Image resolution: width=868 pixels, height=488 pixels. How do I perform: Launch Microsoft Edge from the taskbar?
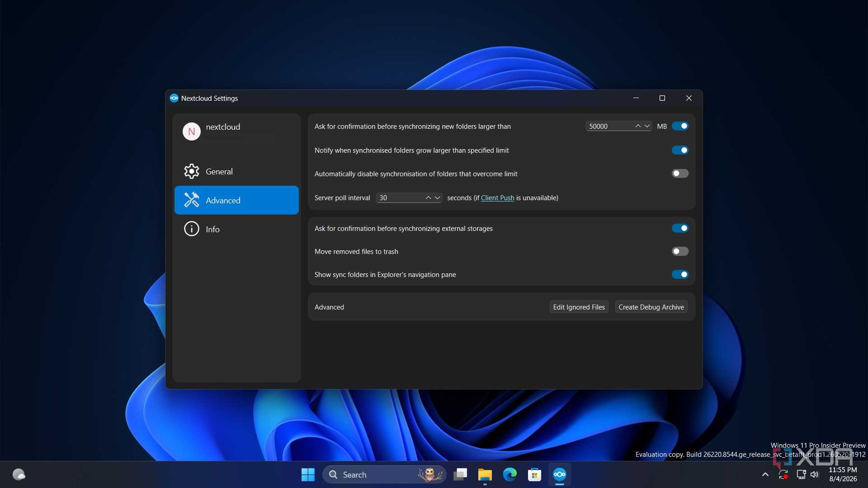pos(510,474)
